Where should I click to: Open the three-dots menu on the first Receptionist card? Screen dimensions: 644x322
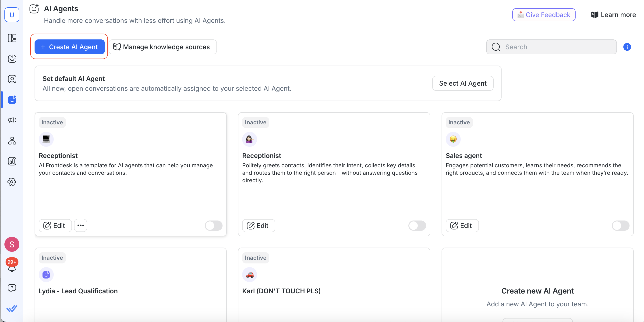click(81, 225)
